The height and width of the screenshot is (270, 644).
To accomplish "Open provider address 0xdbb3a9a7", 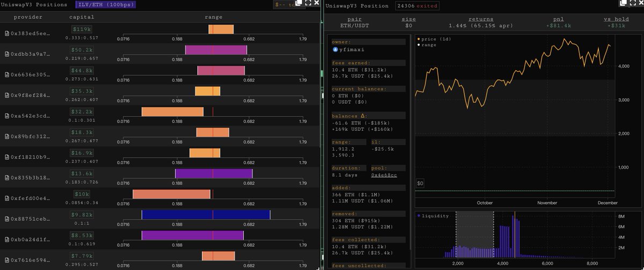I will [x=31, y=54].
